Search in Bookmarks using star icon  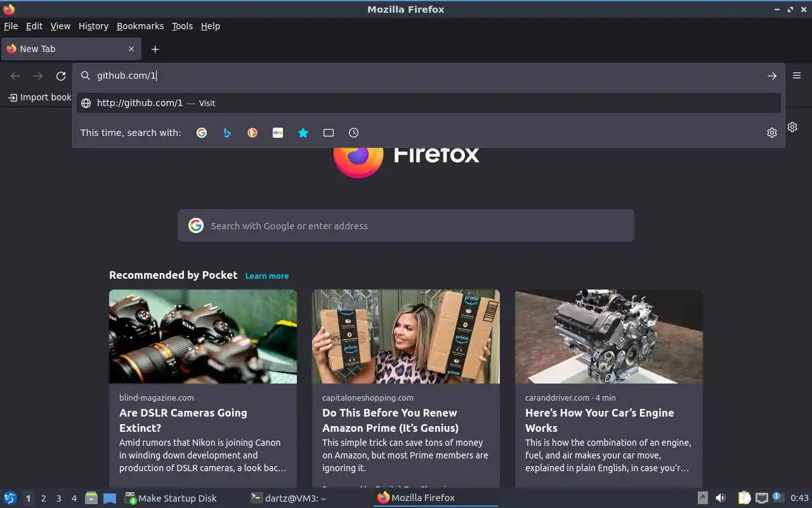pos(303,133)
